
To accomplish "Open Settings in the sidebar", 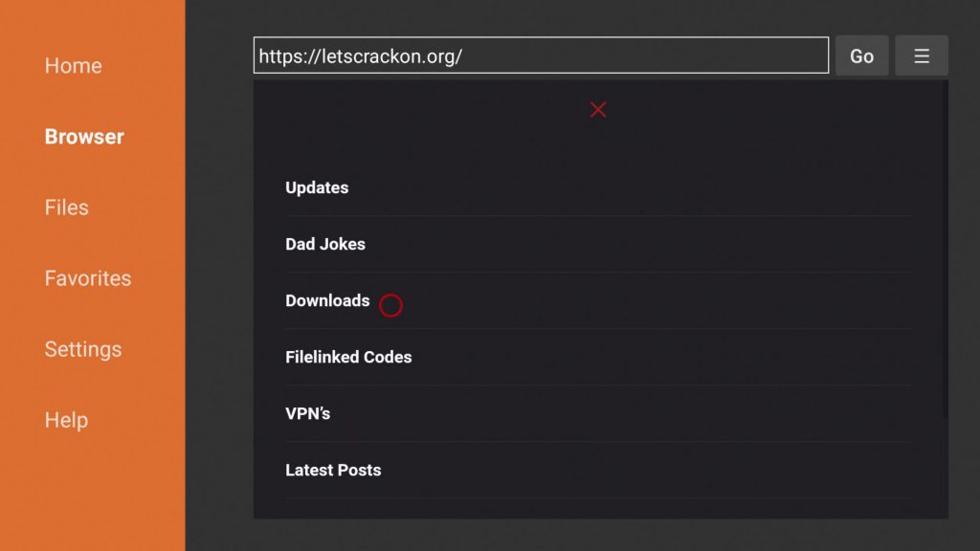I will coord(83,349).
